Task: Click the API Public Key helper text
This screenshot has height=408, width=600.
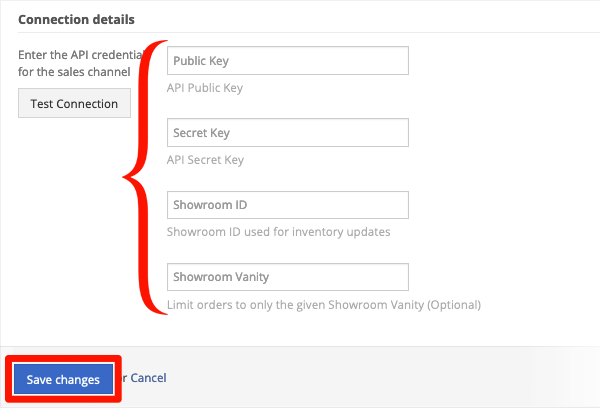Action: (x=205, y=88)
